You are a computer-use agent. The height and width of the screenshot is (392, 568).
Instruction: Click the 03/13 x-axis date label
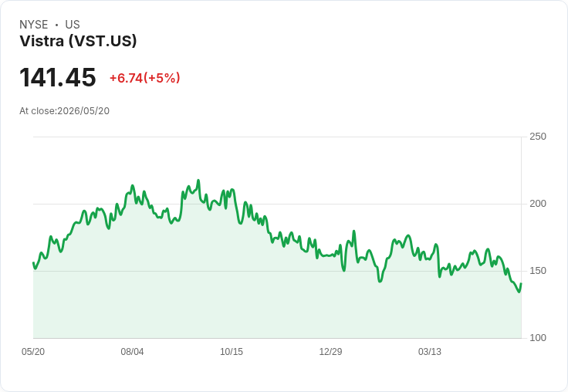point(430,351)
